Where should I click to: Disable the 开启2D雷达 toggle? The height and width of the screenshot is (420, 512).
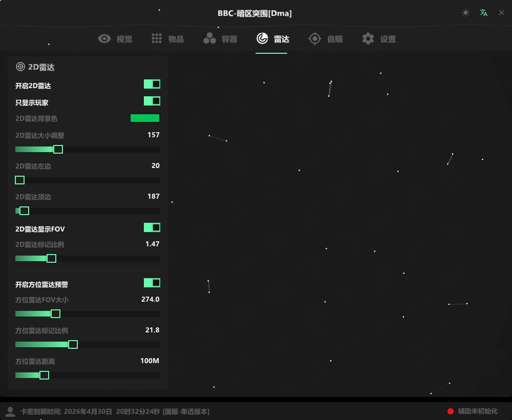(x=152, y=84)
